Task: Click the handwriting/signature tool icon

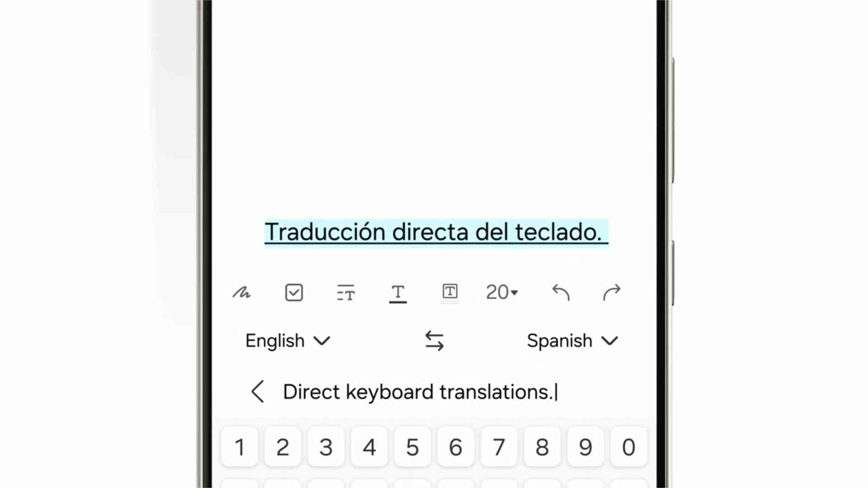Action: (241, 292)
